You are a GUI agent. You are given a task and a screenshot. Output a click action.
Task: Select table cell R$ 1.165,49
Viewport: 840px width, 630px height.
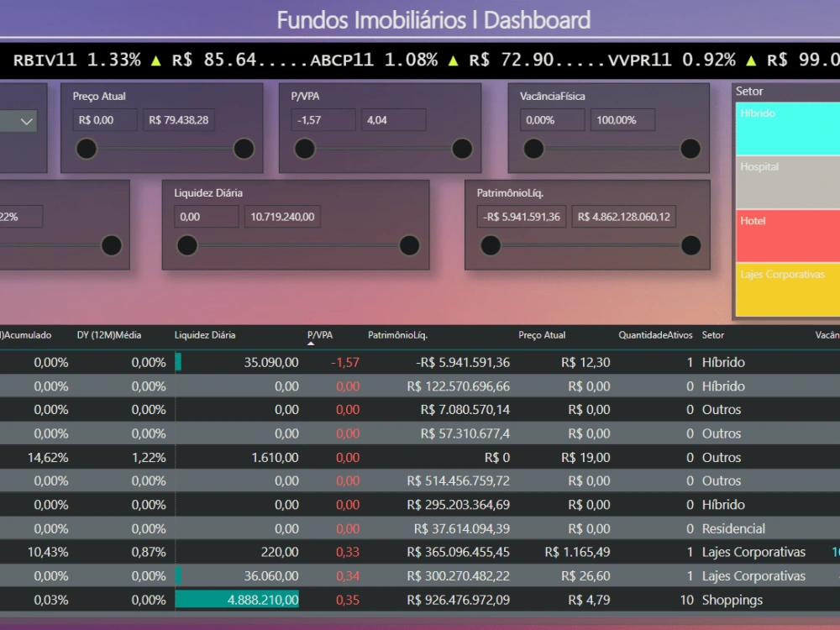(578, 553)
